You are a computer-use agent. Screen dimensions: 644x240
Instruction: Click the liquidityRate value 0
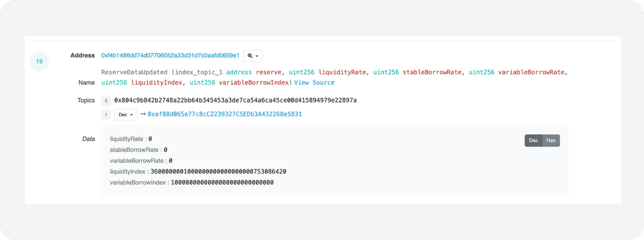pyautogui.click(x=150, y=139)
